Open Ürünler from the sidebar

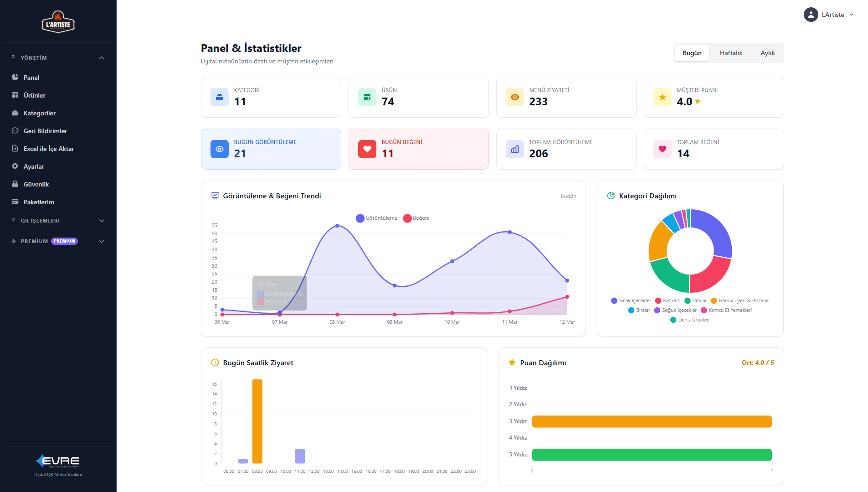(58, 95)
